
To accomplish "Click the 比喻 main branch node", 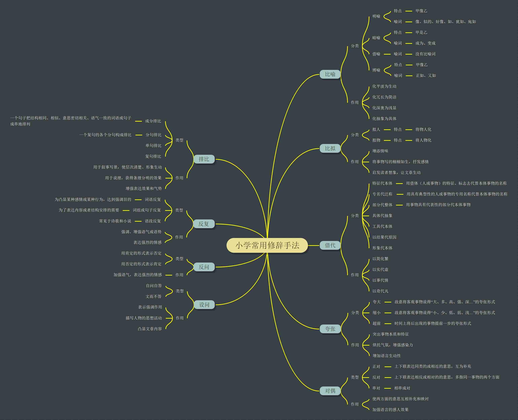I will click(x=330, y=74).
